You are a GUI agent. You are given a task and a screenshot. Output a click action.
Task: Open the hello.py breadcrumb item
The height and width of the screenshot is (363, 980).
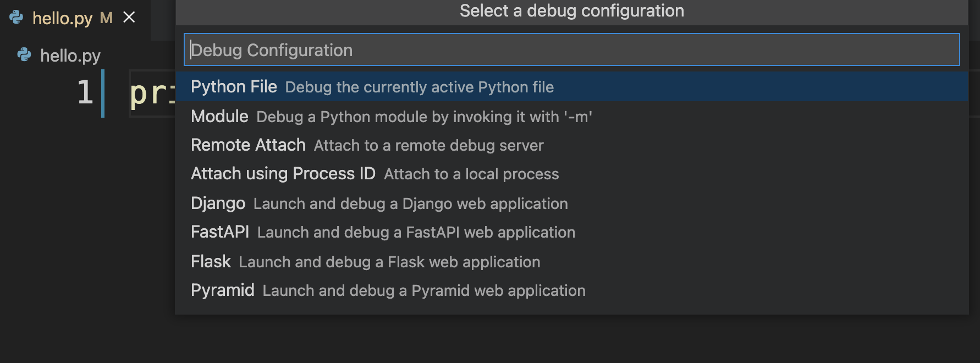(x=70, y=56)
